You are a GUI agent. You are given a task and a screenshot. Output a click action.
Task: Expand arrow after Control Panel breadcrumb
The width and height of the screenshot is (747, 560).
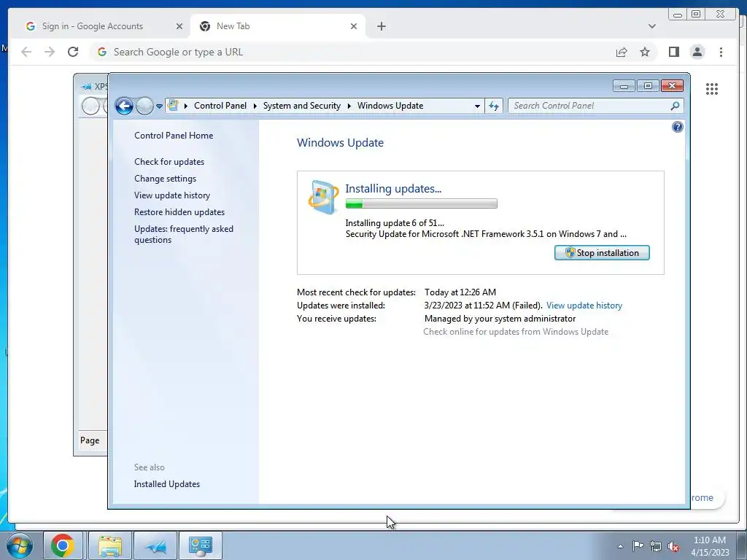pos(255,106)
